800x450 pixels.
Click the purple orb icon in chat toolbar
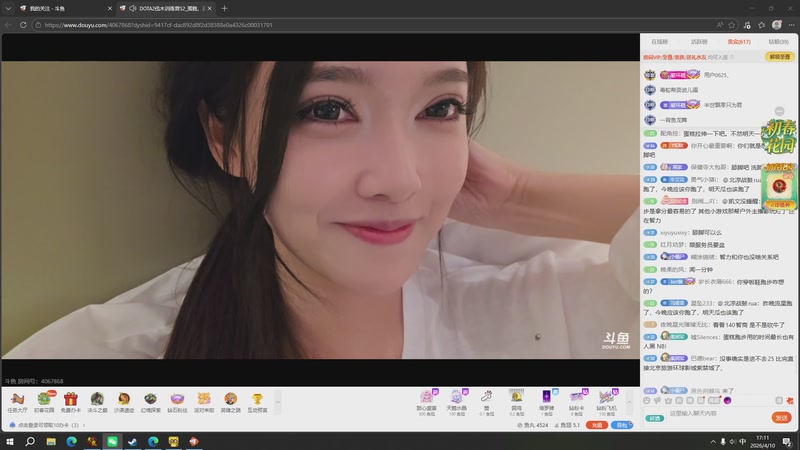click(x=728, y=401)
